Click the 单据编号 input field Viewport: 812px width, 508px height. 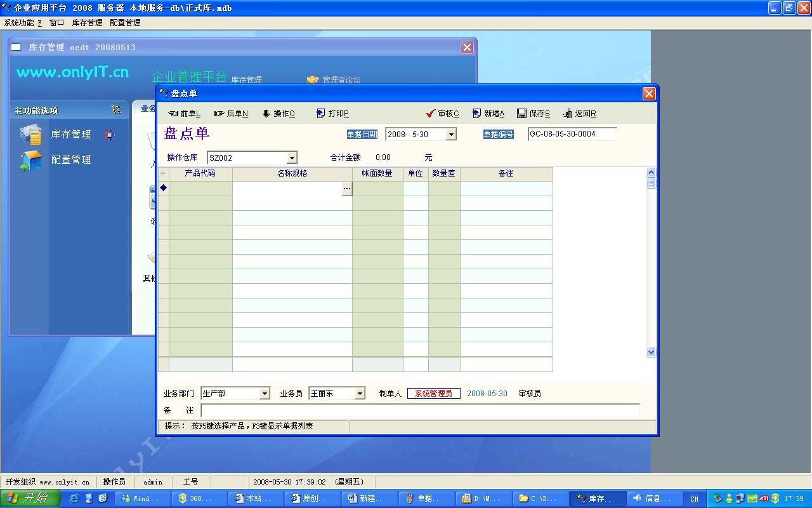572,134
